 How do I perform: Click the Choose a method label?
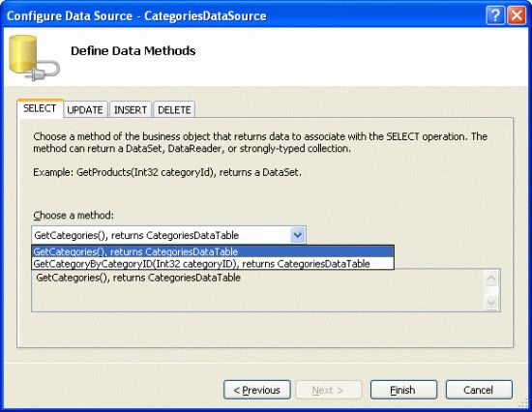click(74, 215)
